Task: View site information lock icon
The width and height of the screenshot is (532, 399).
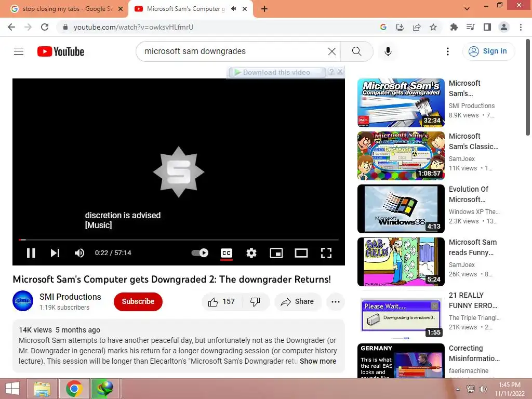Action: point(65,27)
